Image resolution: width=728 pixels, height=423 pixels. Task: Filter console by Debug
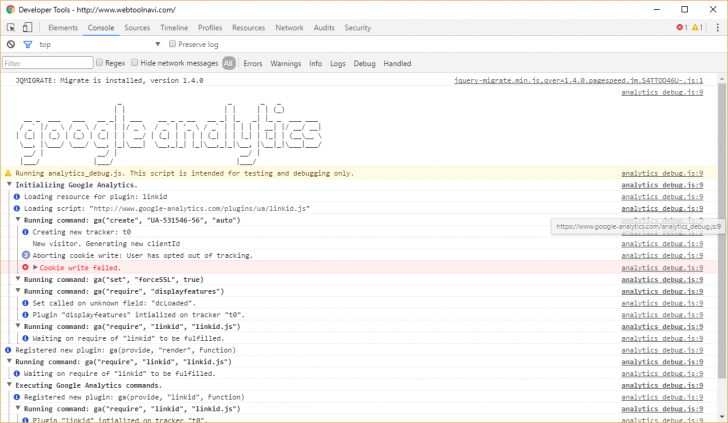click(364, 64)
